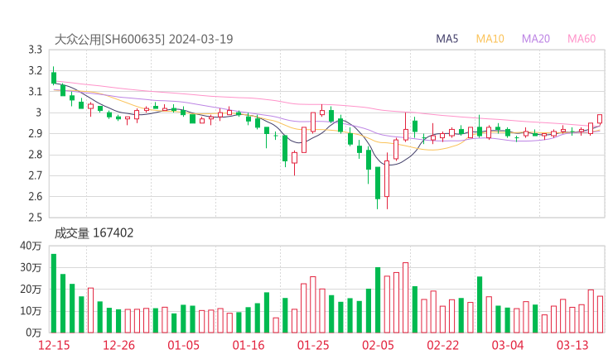Click the last red volume bar on the right
This screenshot has height=364, width=613.
point(600,314)
